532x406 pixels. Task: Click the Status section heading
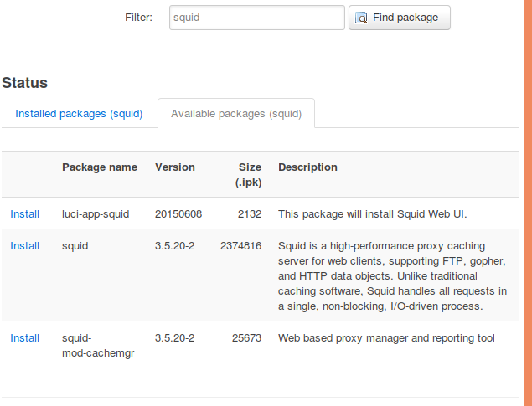[x=24, y=83]
